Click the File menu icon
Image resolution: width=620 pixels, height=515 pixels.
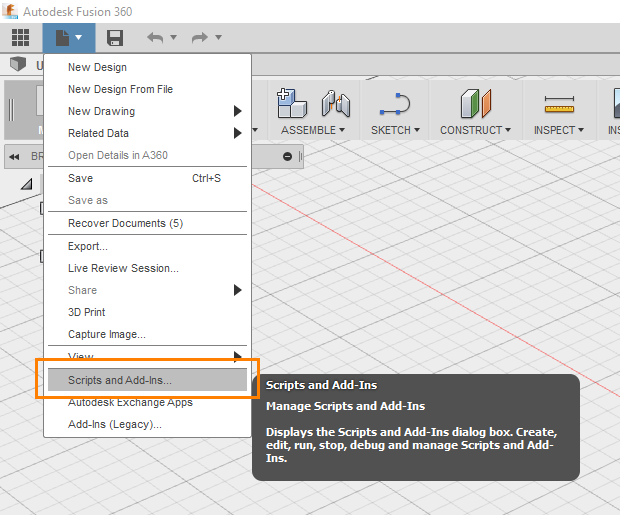coord(68,38)
